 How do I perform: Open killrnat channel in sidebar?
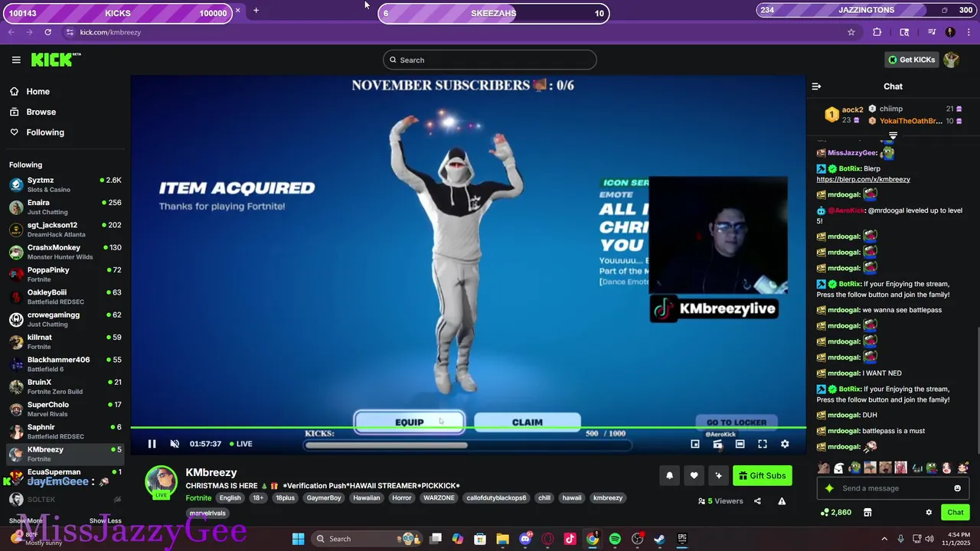65,341
